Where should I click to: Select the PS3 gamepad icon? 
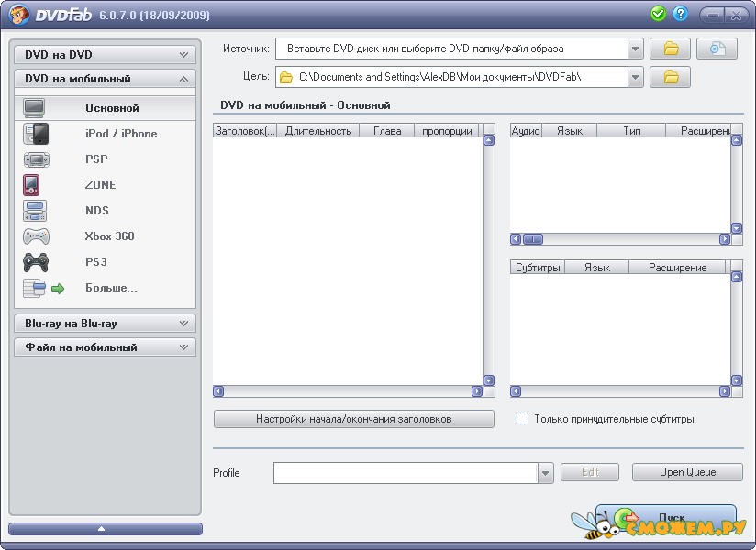coord(36,262)
